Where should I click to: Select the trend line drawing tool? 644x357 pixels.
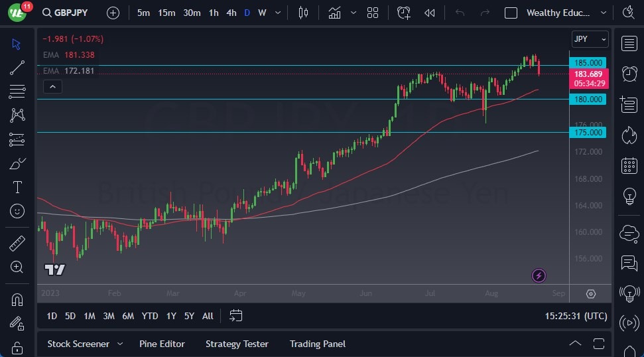[17, 67]
